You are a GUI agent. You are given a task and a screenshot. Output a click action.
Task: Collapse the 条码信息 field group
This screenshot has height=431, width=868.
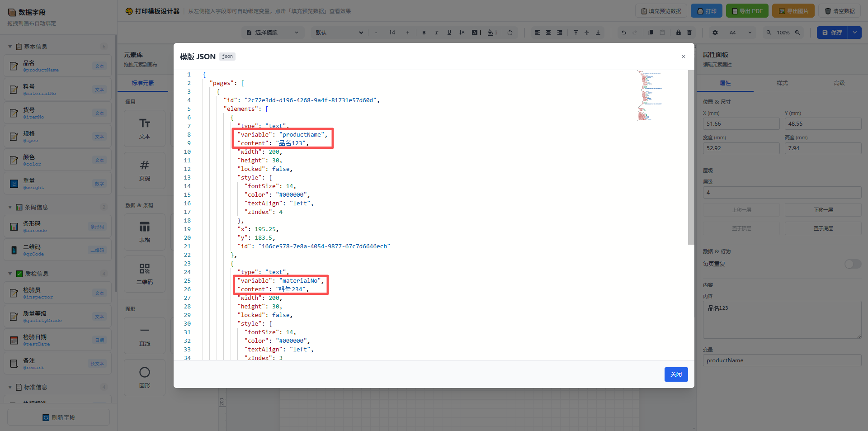tap(10, 207)
